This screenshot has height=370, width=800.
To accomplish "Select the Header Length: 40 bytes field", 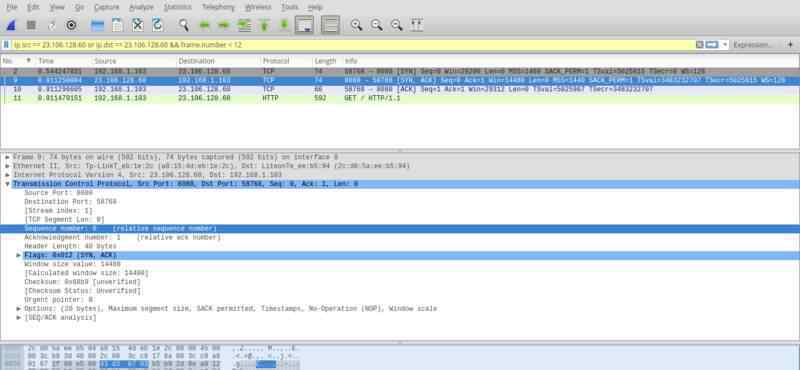I will pos(70,246).
